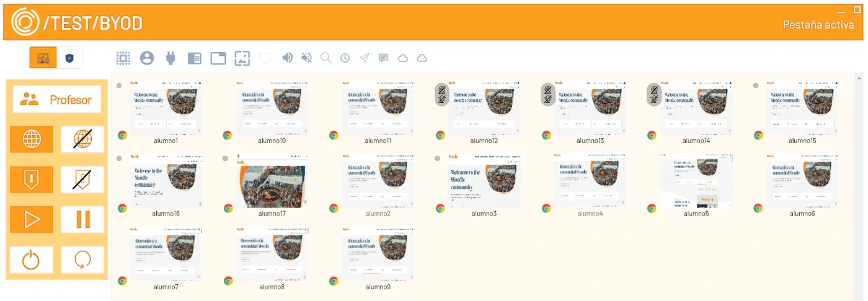Click the crossed-out cloud icon

coord(422,58)
